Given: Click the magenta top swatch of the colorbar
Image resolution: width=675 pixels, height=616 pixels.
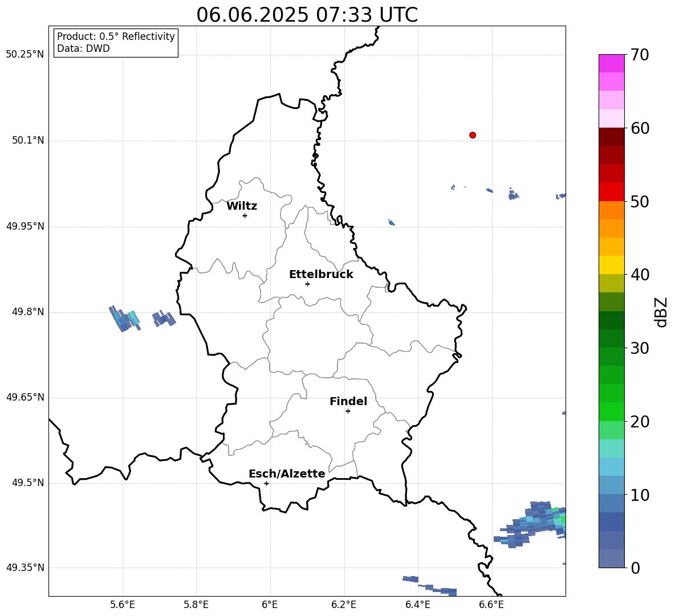Looking at the screenshot, I should 611,63.
